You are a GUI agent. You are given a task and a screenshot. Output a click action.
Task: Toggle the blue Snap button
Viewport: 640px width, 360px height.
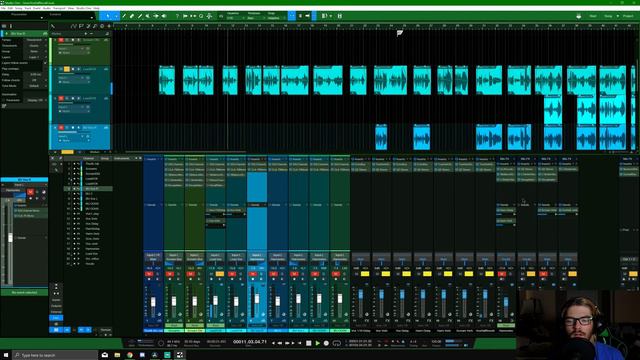pos(292,16)
